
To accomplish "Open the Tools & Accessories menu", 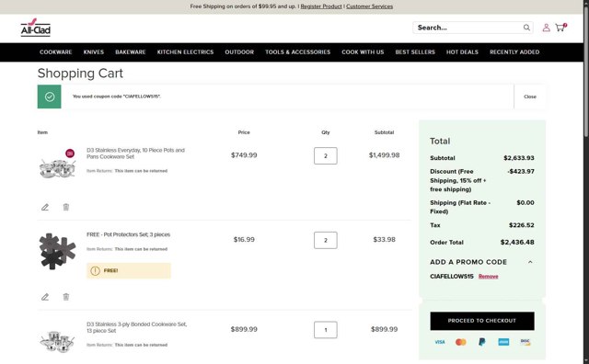I will pyautogui.click(x=297, y=52).
